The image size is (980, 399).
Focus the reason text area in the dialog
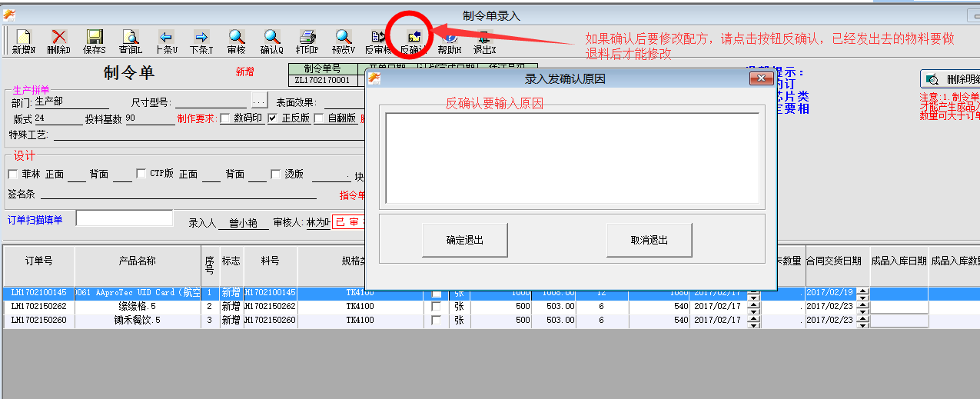click(573, 158)
